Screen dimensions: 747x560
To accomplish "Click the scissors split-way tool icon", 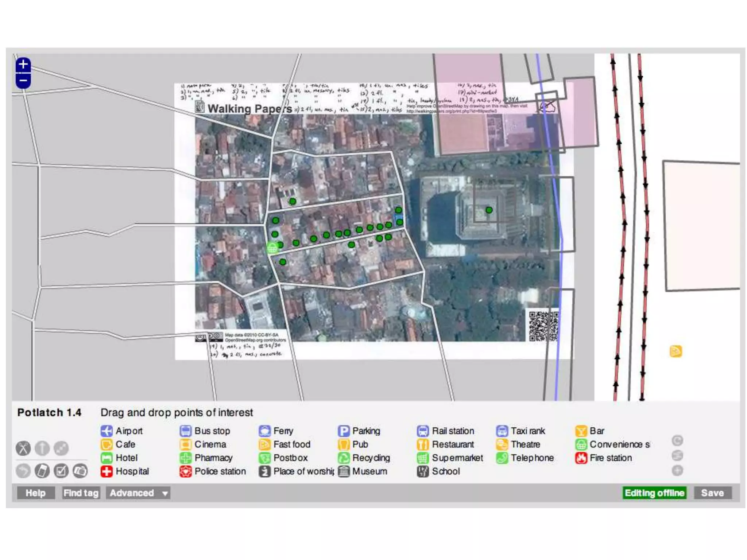I will (x=23, y=448).
